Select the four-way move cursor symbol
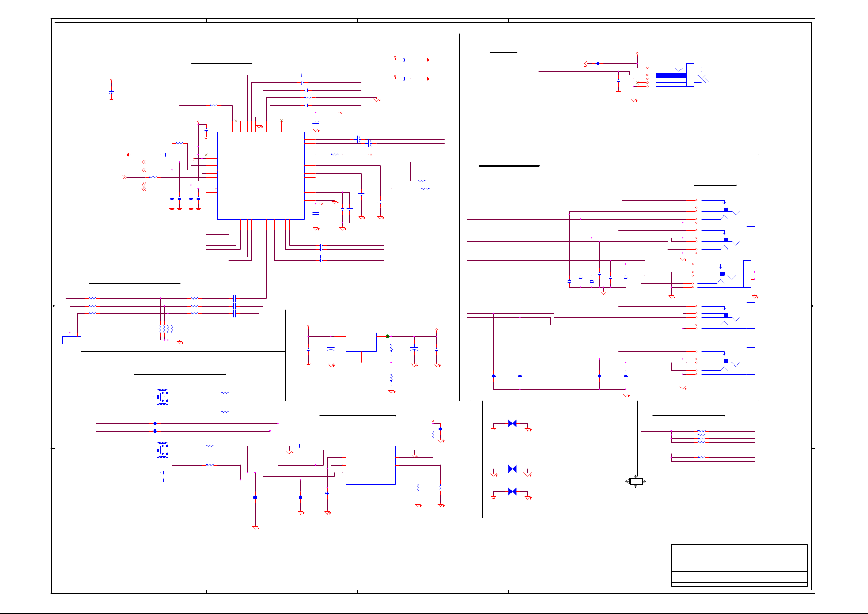 click(636, 482)
